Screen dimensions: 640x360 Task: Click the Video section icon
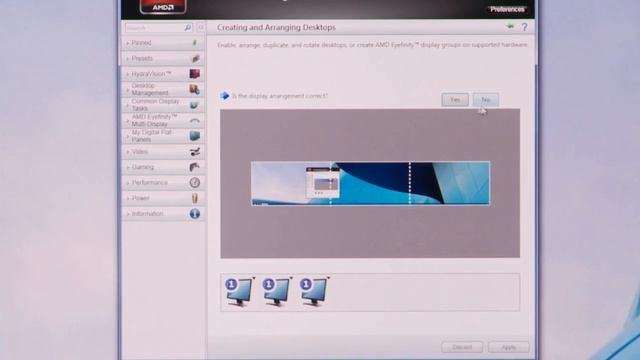click(x=195, y=152)
